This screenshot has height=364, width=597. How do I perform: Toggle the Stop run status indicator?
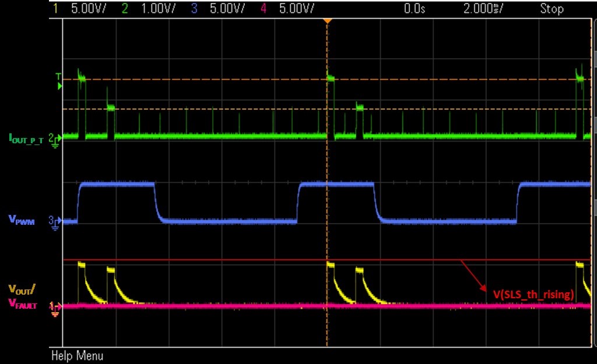click(x=552, y=9)
